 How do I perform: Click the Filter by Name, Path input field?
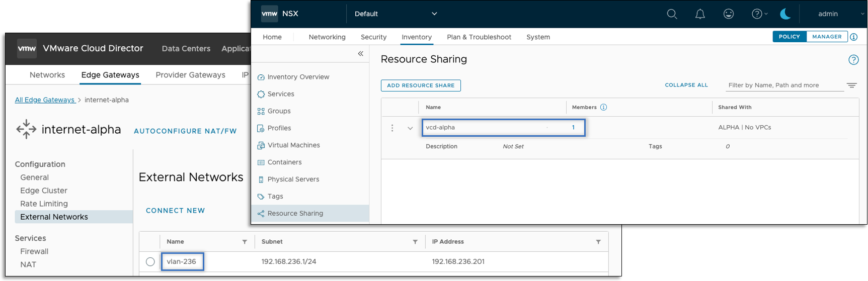click(x=784, y=85)
